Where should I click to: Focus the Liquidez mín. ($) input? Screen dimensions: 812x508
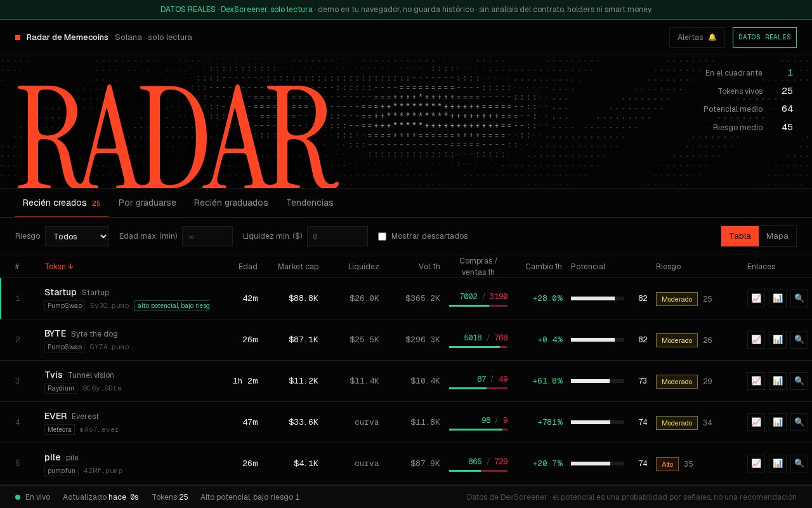[x=337, y=236]
